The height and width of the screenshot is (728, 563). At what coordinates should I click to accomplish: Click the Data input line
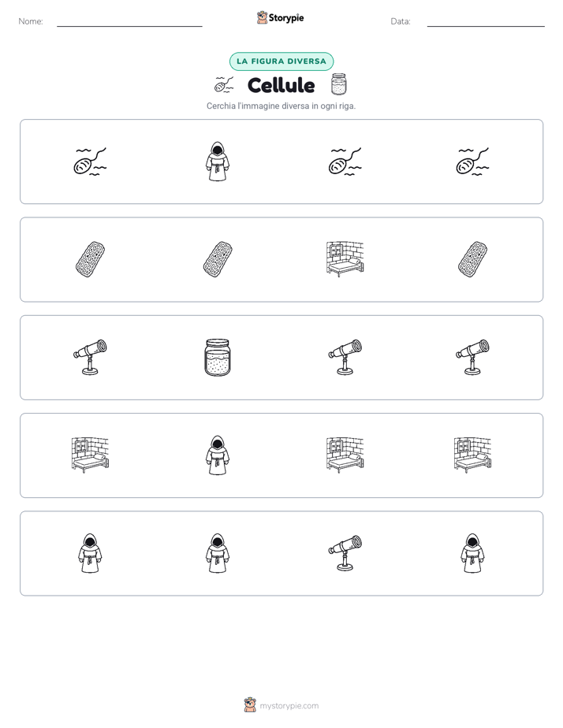click(486, 23)
